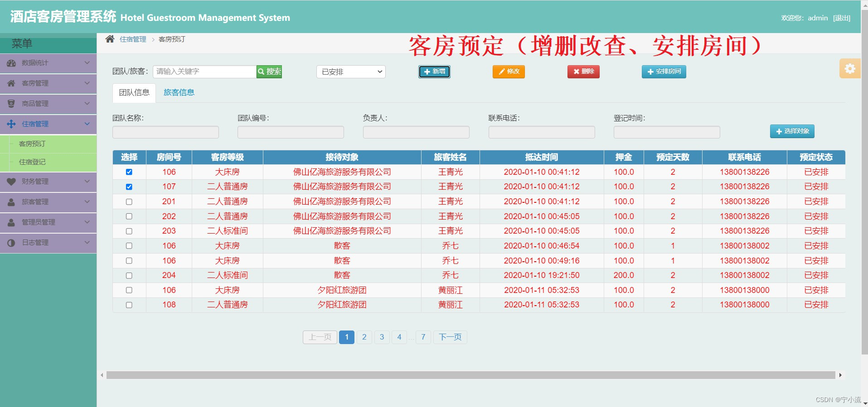Viewport: 868px width, 407px height.
Task: Click the 选择对象 button
Action: tap(792, 131)
